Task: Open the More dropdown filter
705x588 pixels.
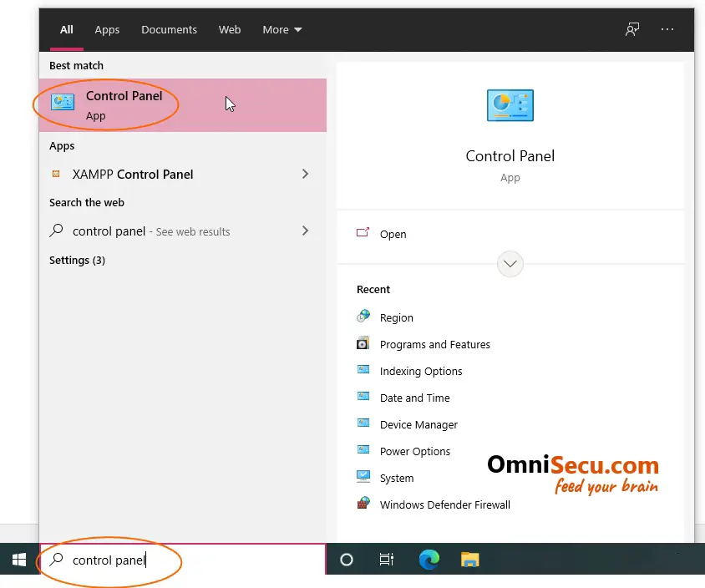Action: (281, 30)
